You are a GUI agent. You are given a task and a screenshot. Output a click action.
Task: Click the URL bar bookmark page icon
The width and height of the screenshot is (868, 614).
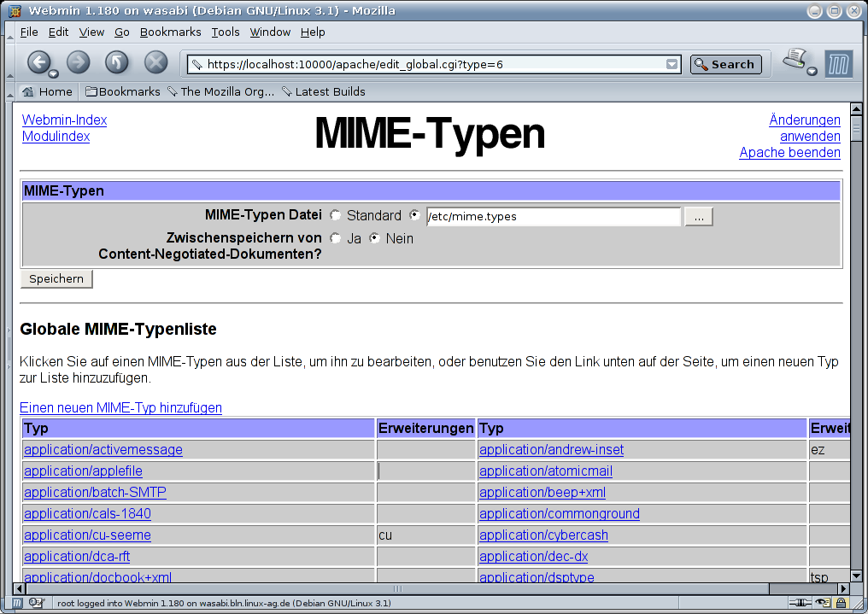pyautogui.click(x=197, y=65)
